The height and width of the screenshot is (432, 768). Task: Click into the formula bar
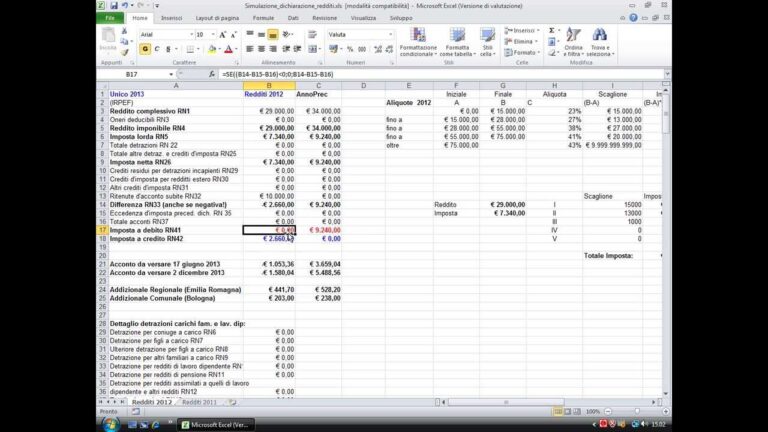[441, 74]
